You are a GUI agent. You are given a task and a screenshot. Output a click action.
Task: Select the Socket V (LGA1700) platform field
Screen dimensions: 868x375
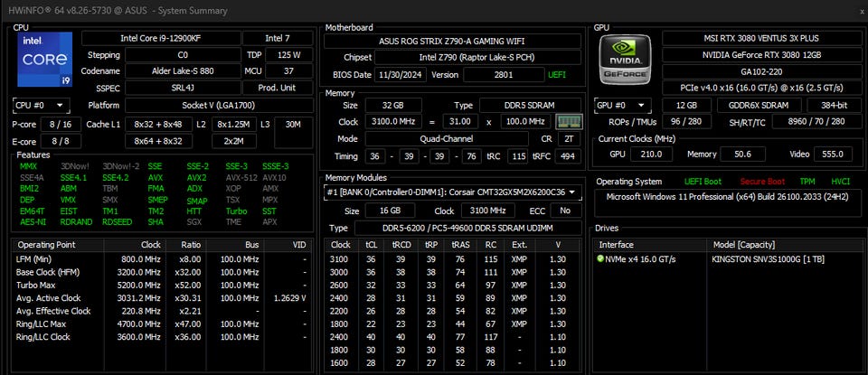click(219, 105)
